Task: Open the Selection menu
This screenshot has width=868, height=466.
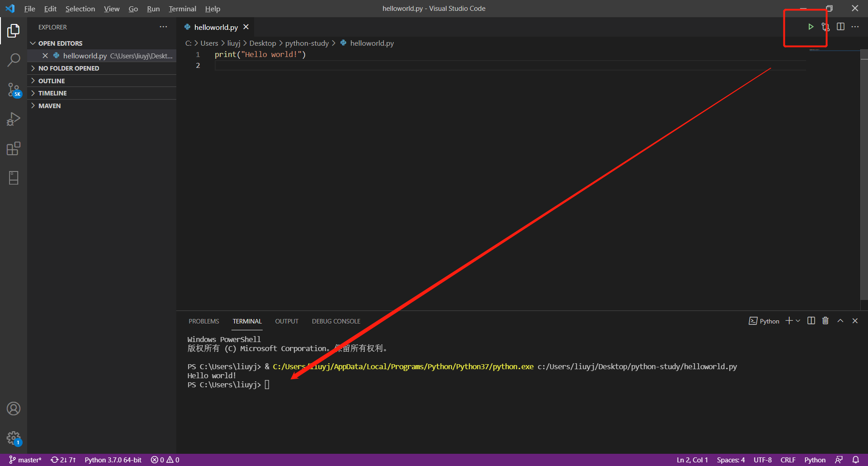Action: click(x=80, y=9)
